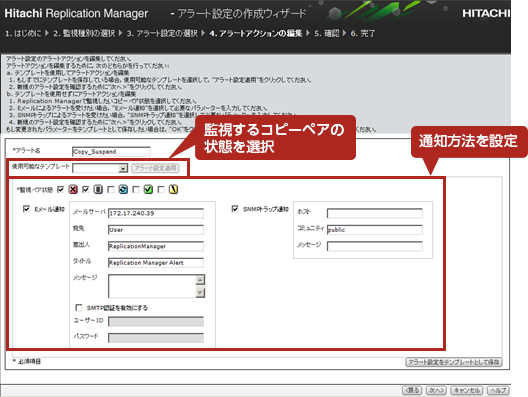528x397 pixels.
Task: Click the message box scroll up arrow
Action: [200, 280]
